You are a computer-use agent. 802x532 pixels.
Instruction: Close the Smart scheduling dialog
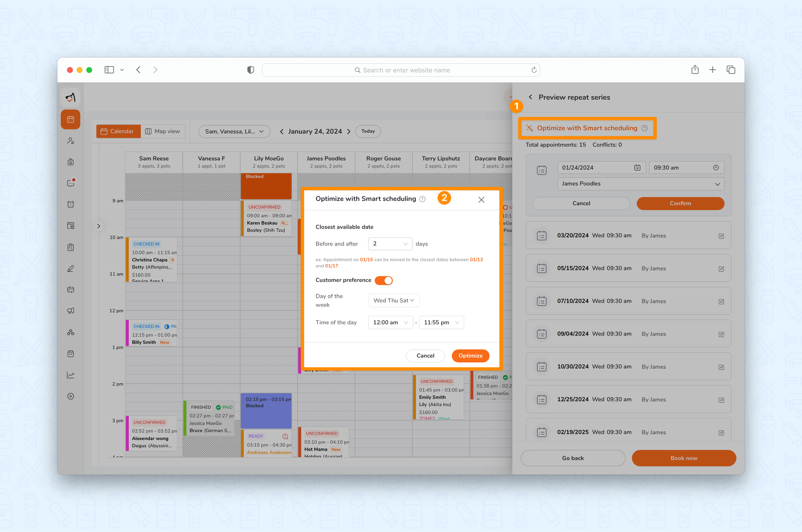click(481, 200)
